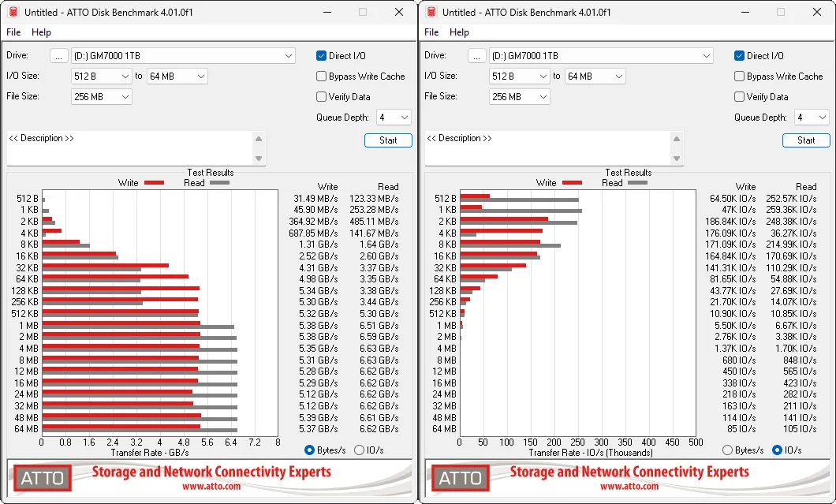This screenshot has width=836, height=504.
Task: Open the left window's drive dropdown (D:) GM7000 1TB
Action: (x=183, y=56)
